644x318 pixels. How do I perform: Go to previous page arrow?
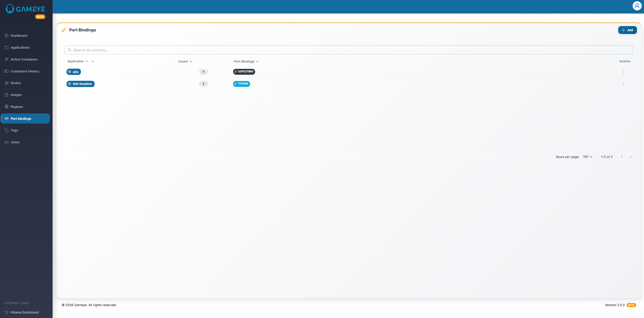[621, 157]
